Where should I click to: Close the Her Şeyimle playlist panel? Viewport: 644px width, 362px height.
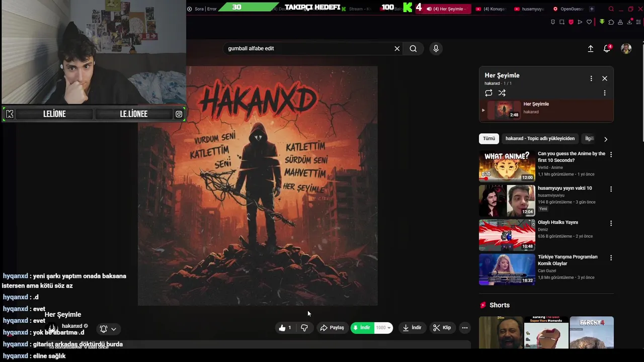[x=605, y=78]
